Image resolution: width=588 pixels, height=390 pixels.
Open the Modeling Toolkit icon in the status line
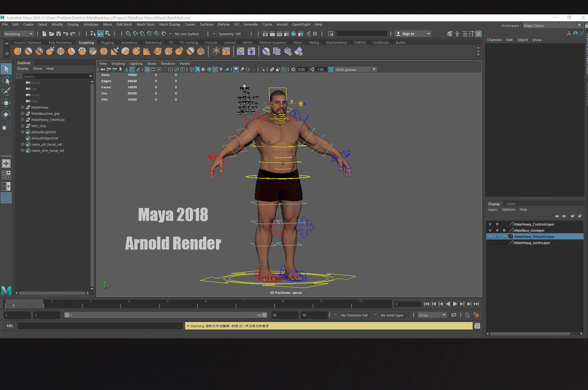coord(450,34)
